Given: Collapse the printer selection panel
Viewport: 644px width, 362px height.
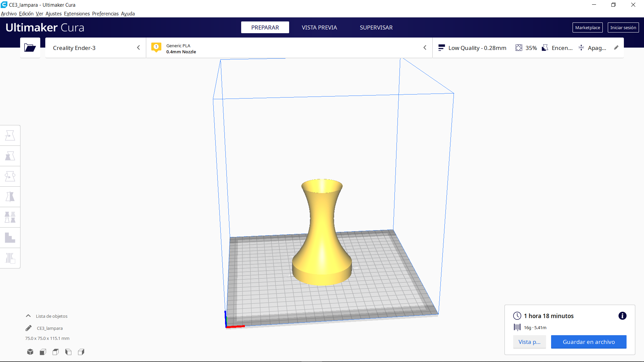Looking at the screenshot, I should click(x=139, y=48).
